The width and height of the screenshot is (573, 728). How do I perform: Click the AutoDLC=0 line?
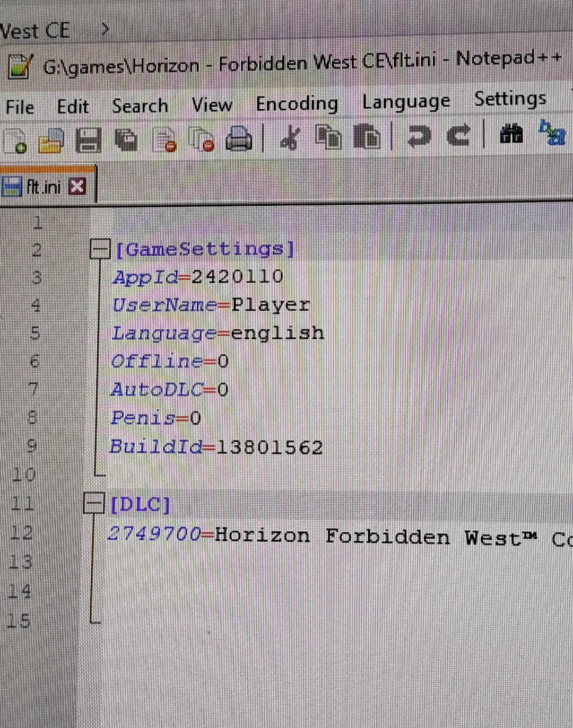point(169,390)
